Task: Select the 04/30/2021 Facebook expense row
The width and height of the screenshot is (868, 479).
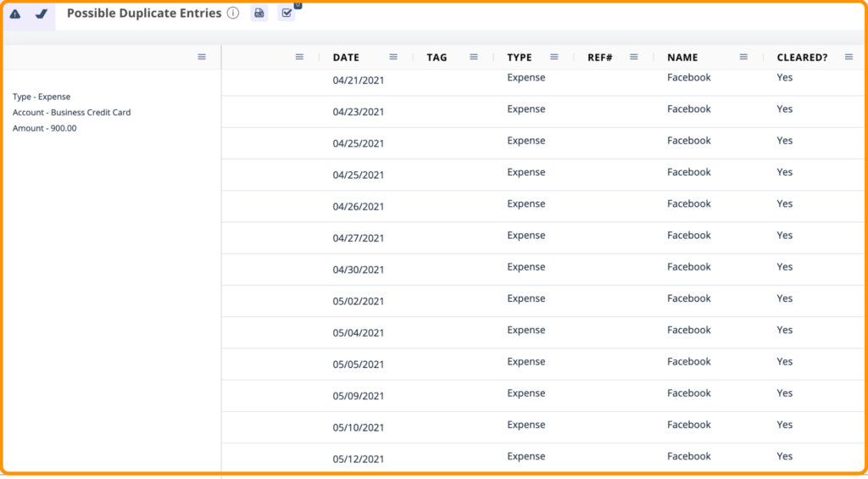Action: tap(544, 270)
